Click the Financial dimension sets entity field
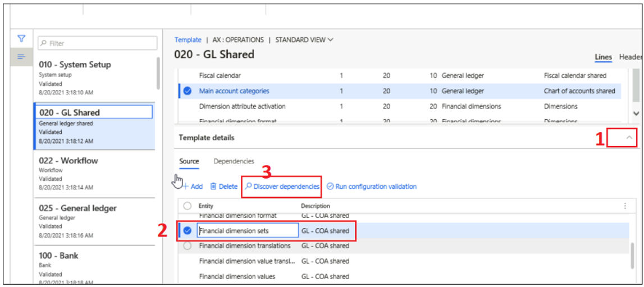 pyautogui.click(x=248, y=231)
